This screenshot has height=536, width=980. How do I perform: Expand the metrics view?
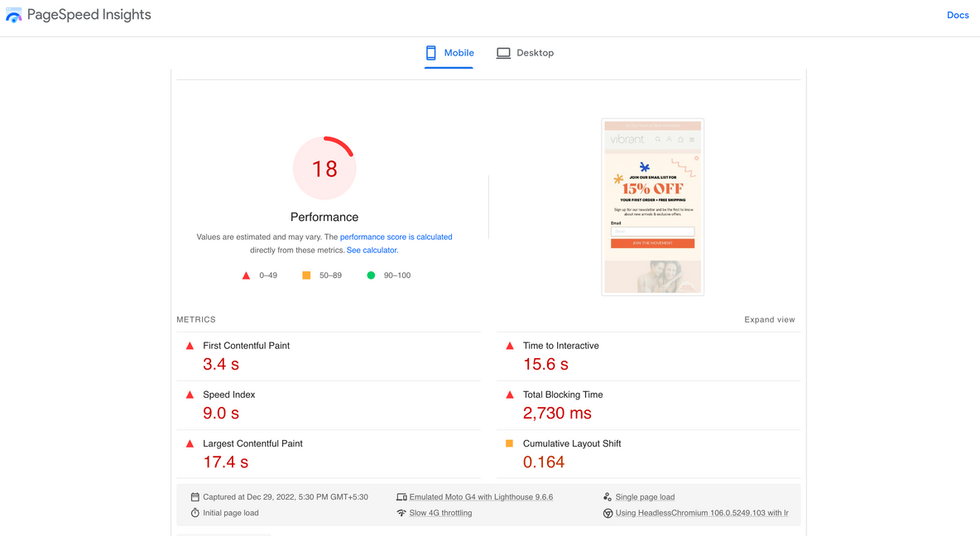point(769,319)
